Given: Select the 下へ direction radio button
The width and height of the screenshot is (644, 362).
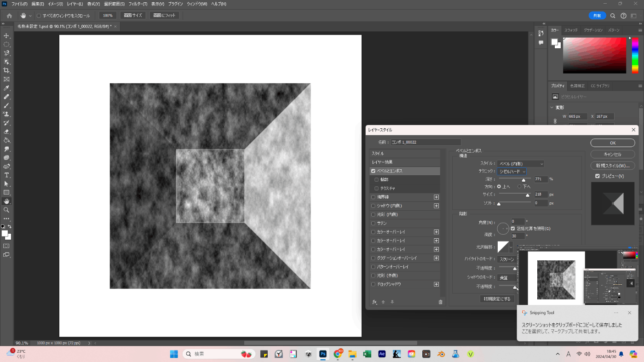Looking at the screenshot, I should click(x=520, y=186).
